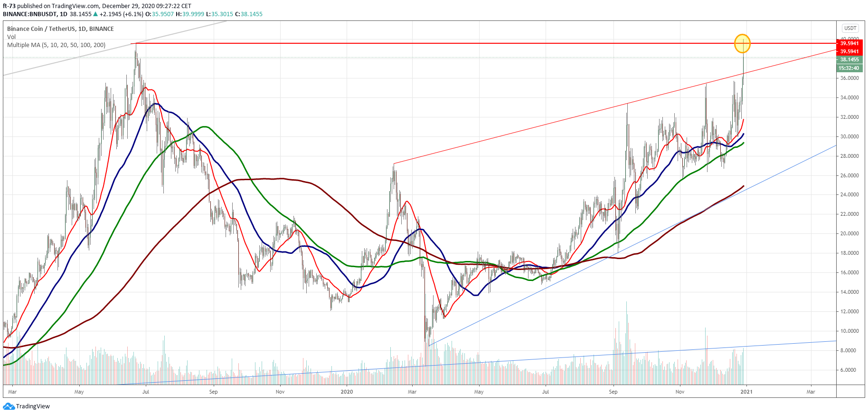This screenshot has width=868, height=415.
Task: Click the 2020 year label on the time axis
Action: pos(347,392)
